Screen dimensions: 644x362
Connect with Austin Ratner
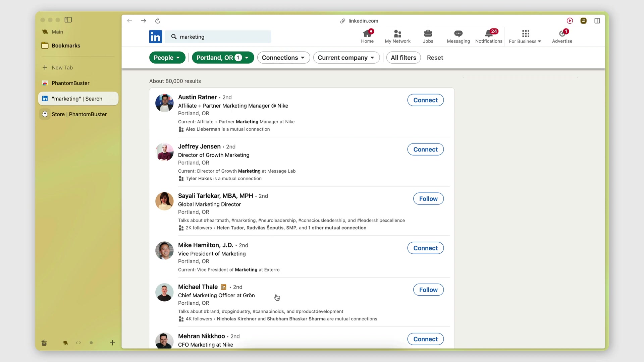coord(425,100)
